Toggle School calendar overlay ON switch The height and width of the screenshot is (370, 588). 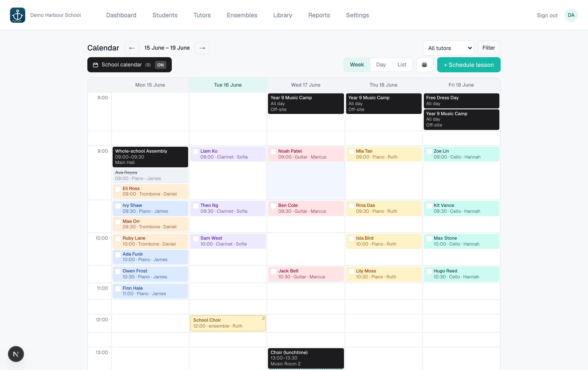[160, 65]
